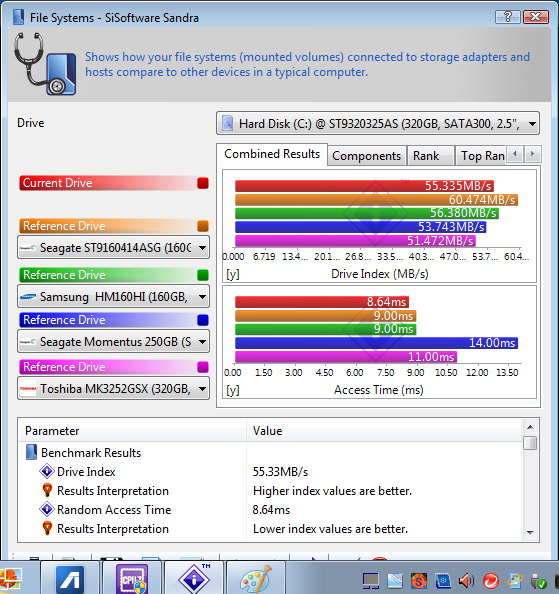Viewport: 559px width, 594px height.
Task: Click the Value column header
Action: (384, 431)
